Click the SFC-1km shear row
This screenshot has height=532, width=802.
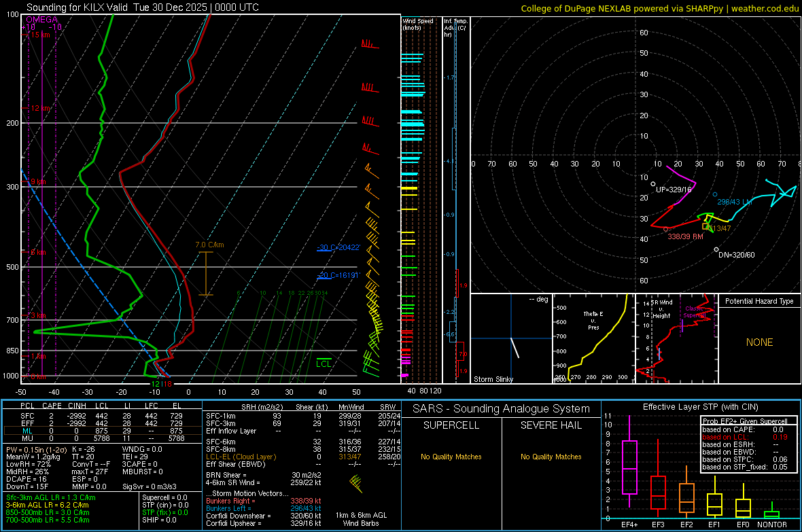click(303, 416)
